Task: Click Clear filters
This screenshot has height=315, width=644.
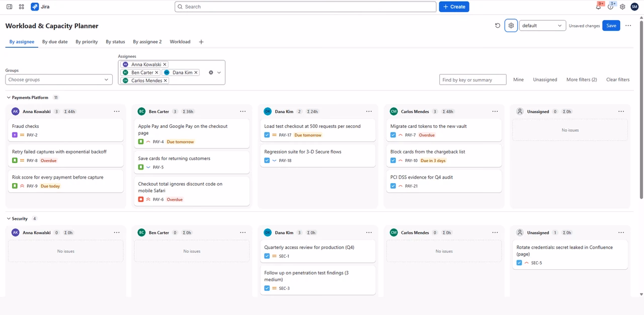Action: click(618, 80)
